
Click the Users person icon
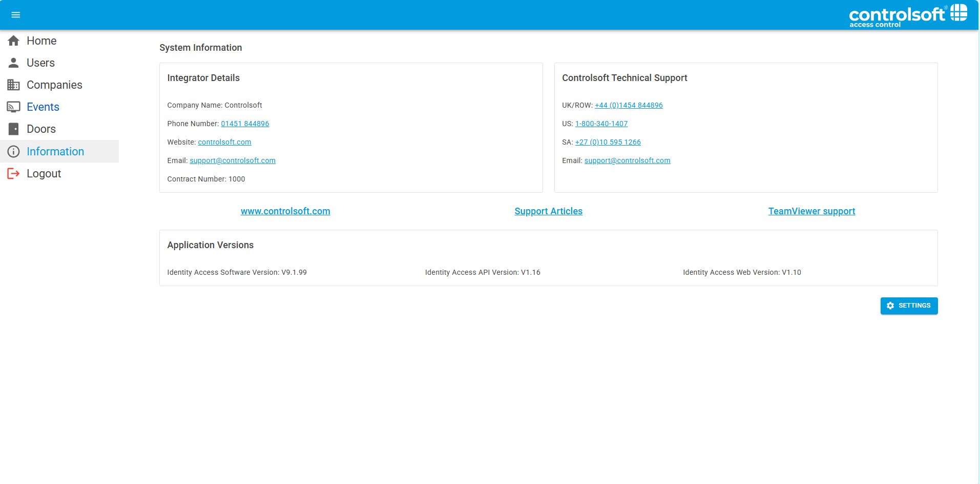pyautogui.click(x=14, y=63)
